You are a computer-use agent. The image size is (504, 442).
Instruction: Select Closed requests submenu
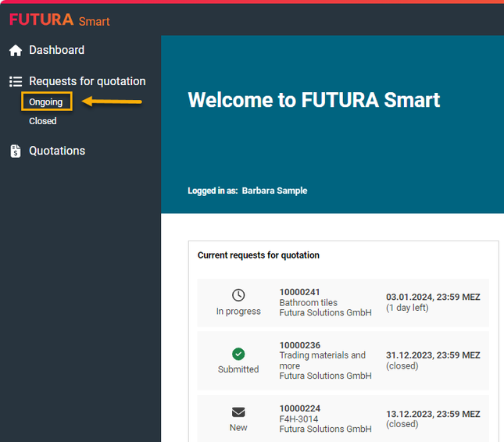pos(43,121)
